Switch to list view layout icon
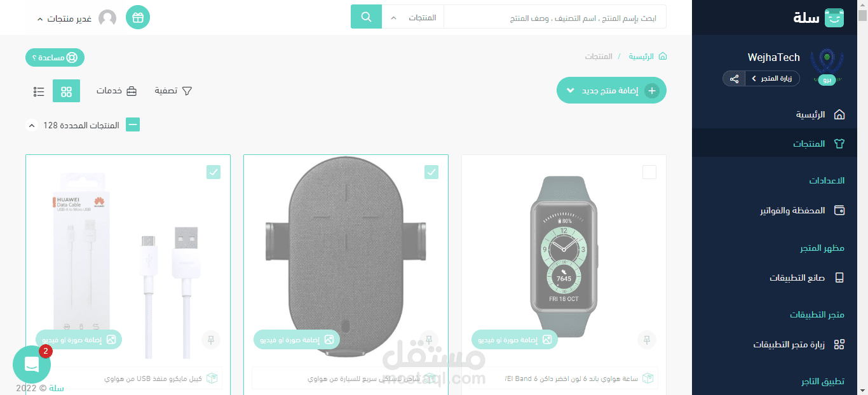Screen dimensions: 868x395 point(39,91)
